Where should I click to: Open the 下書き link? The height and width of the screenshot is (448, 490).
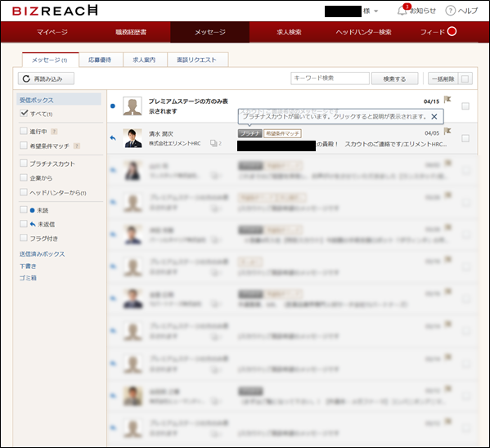(x=28, y=266)
